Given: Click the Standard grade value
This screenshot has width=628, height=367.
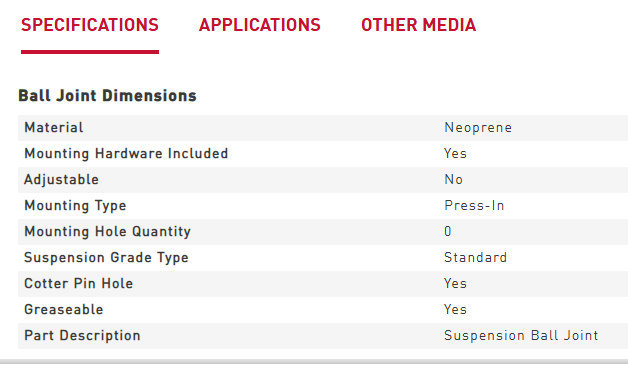Looking at the screenshot, I should [x=475, y=257].
